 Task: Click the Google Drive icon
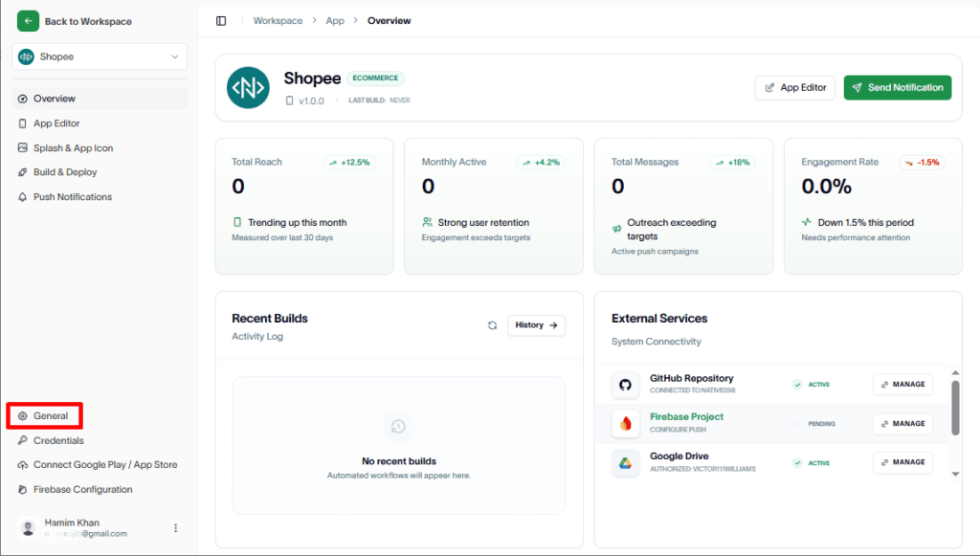pos(625,463)
